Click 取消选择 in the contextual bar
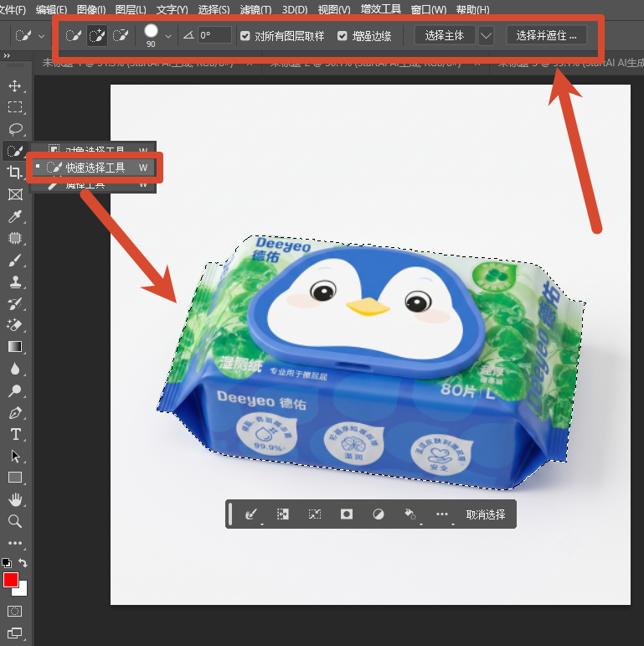 486,514
